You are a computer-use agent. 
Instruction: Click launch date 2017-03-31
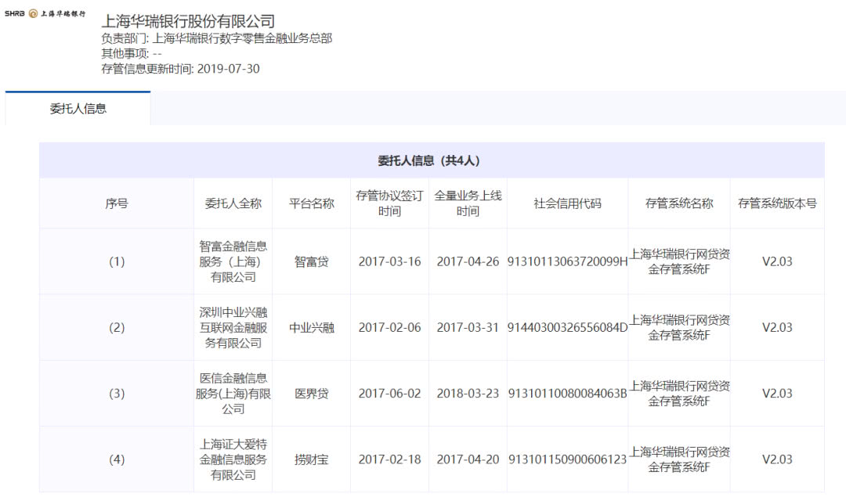[x=468, y=327]
